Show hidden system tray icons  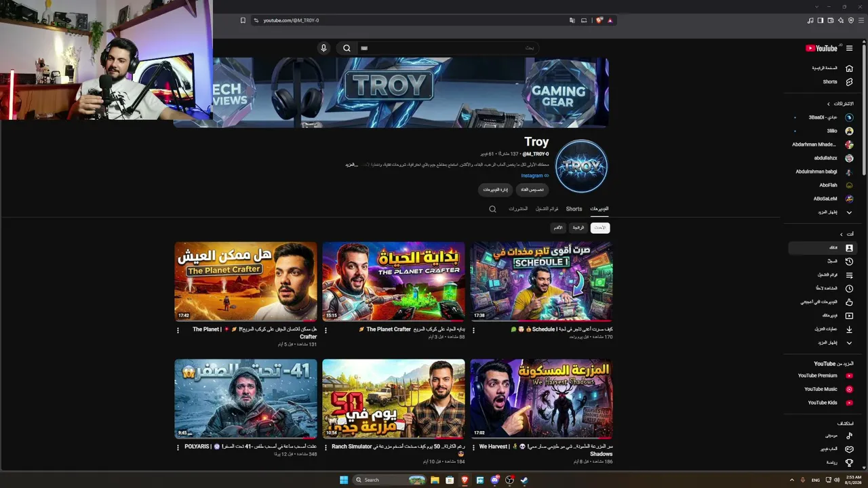click(791, 480)
